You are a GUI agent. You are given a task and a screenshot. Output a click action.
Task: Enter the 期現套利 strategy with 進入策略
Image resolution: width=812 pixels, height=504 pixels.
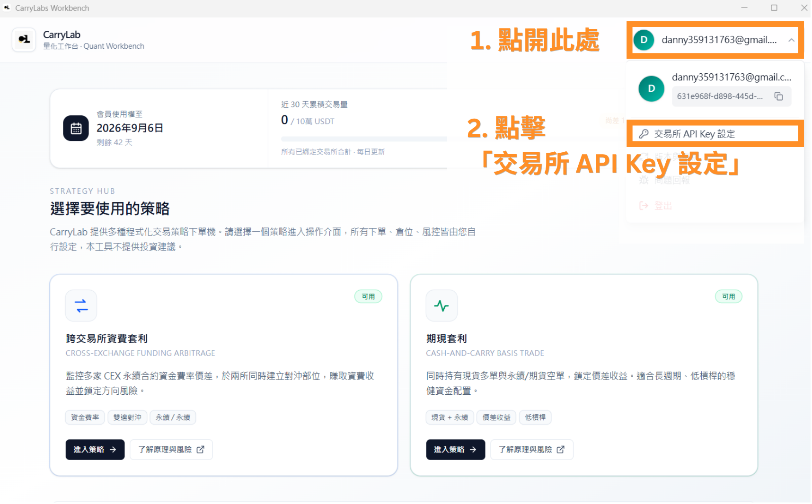456,450
